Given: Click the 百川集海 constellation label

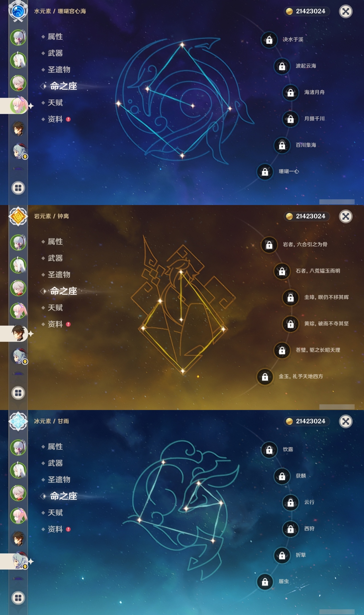Looking at the screenshot, I should pos(306,145).
